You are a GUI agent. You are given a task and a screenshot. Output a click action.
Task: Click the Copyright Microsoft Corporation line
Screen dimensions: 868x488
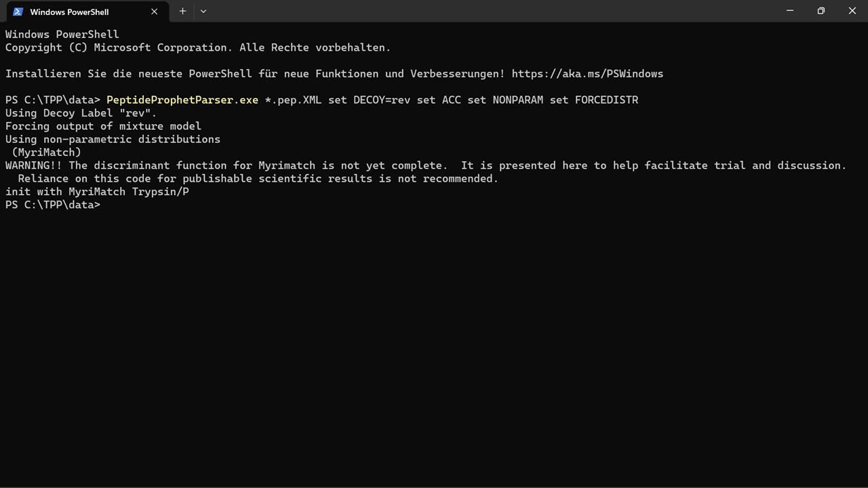pyautogui.click(x=197, y=48)
